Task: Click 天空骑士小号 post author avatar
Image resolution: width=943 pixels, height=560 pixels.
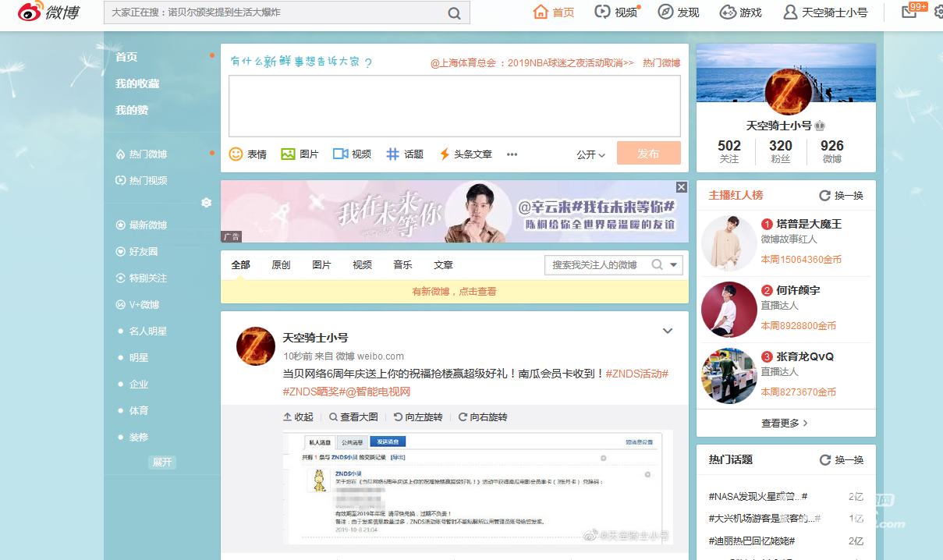Action: [255, 346]
